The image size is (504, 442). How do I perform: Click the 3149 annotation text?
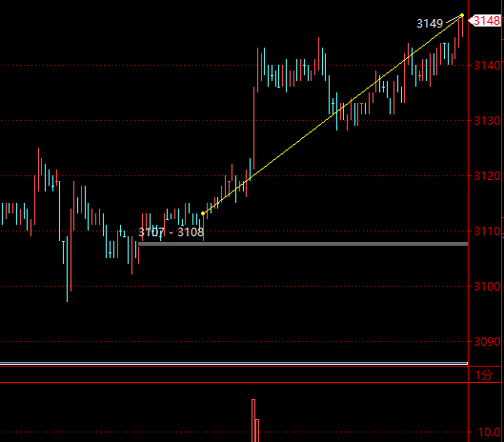pyautogui.click(x=430, y=24)
